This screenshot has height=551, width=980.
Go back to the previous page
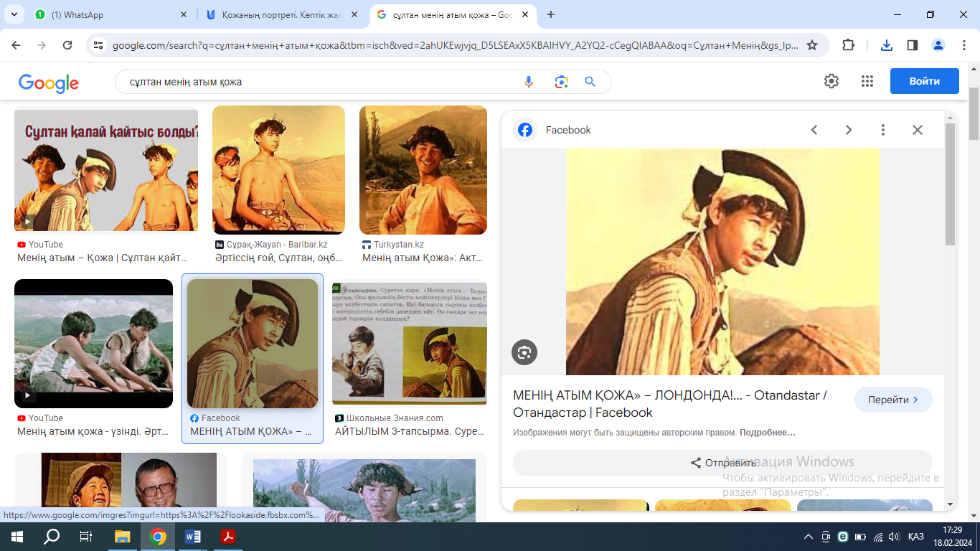[16, 45]
